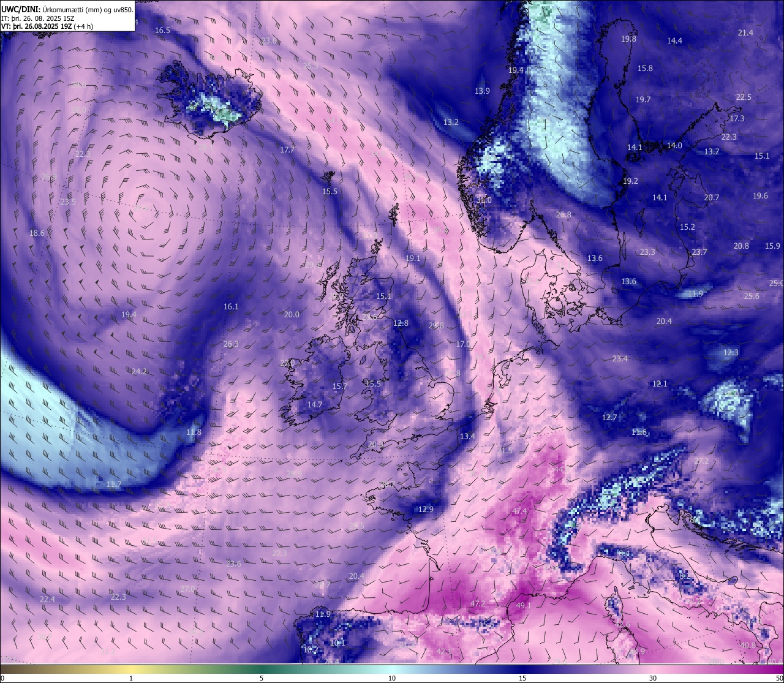Click the 12.3 value in the east

pos(731,353)
